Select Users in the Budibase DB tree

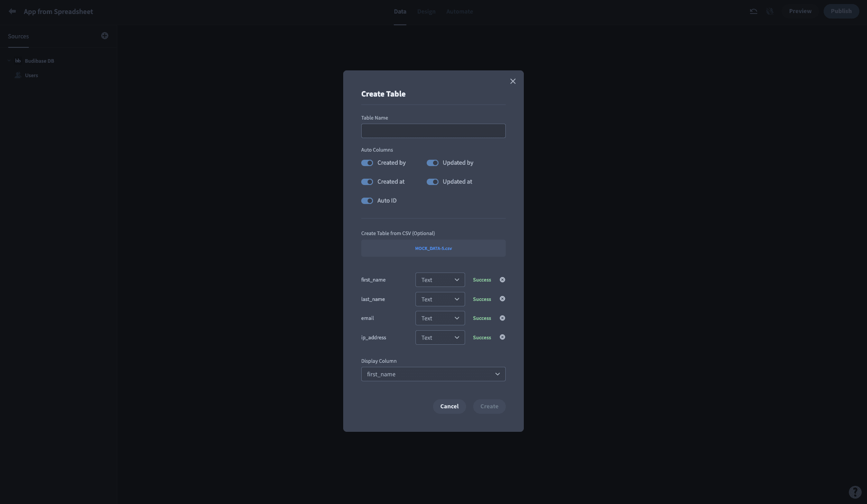coord(31,75)
